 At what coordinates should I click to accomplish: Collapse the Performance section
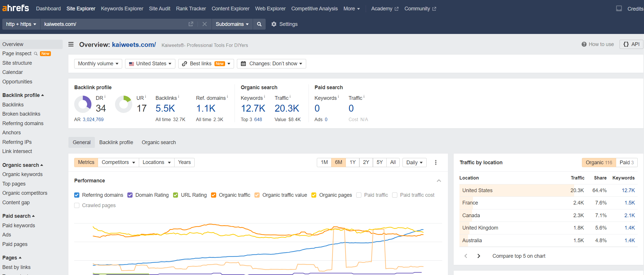point(439,181)
